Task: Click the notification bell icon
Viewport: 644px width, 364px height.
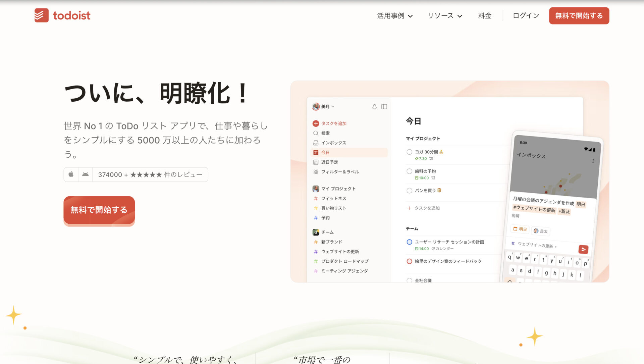Action: 374,107
